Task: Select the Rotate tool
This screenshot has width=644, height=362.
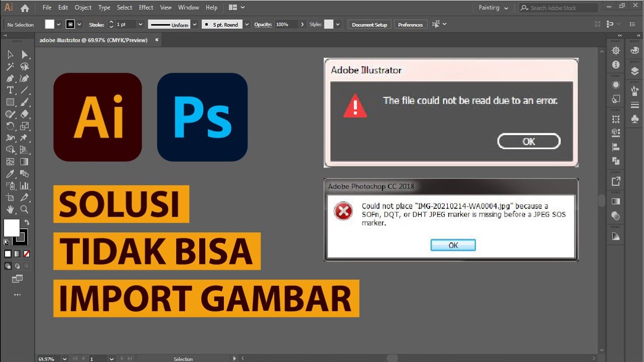Action: click(10, 126)
